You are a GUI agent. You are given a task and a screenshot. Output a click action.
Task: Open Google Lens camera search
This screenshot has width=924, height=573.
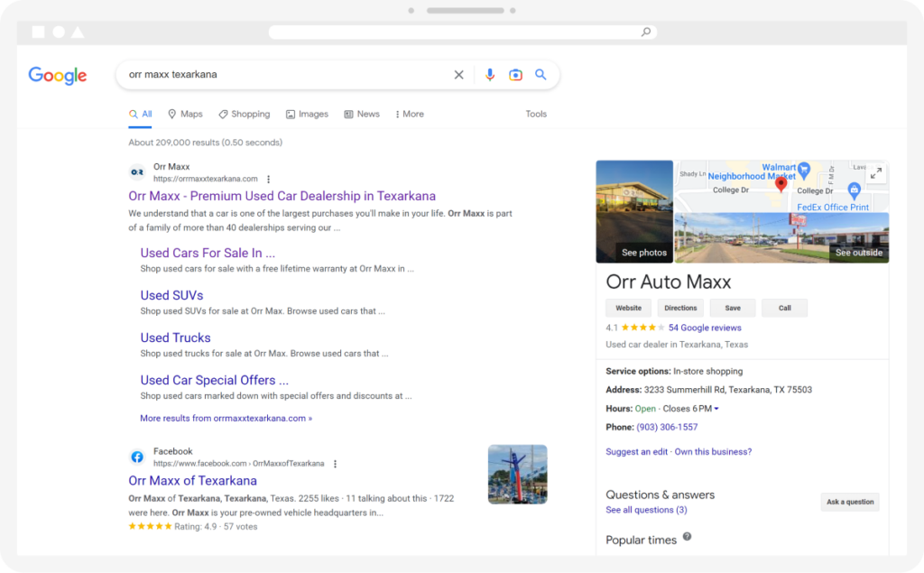515,75
